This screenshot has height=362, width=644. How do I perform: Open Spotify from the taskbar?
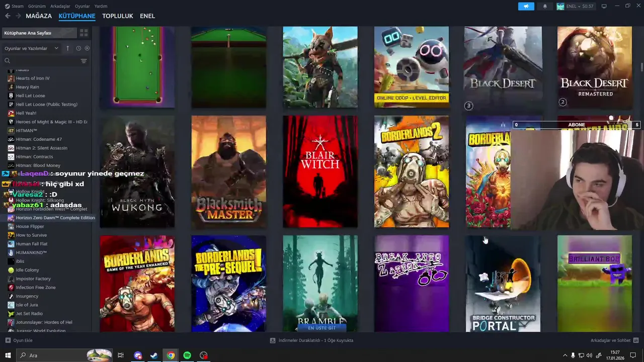[187, 355]
